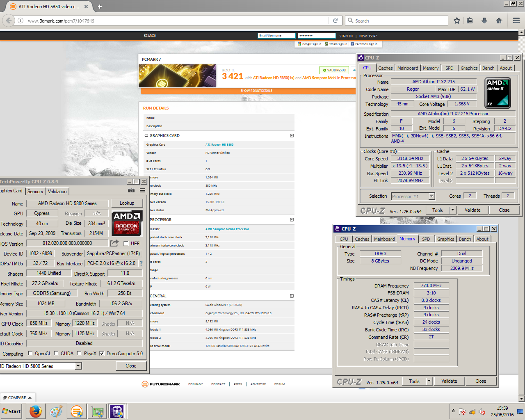Image resolution: width=525 pixels, height=420 pixels.
Task: Click the Bus Interface question mark icon
Action: (141, 263)
